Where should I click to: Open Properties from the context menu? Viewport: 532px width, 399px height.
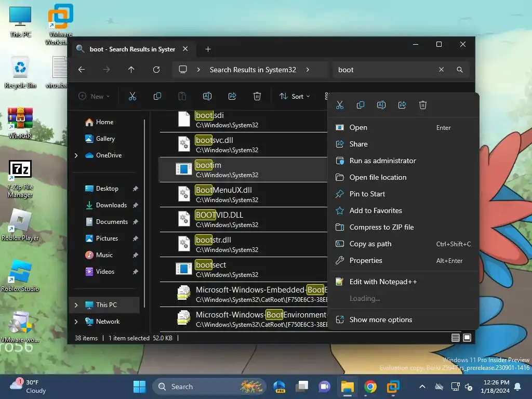point(404,261)
